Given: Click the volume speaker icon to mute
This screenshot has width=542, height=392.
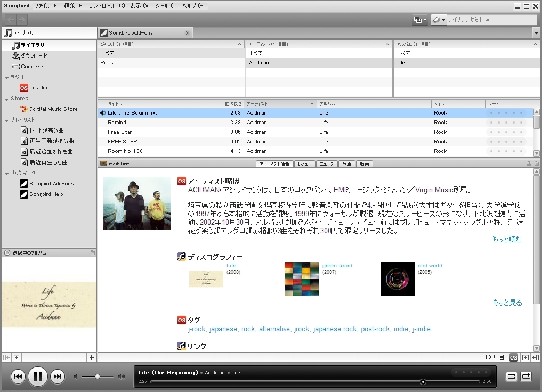Looking at the screenshot, I should 76,377.
